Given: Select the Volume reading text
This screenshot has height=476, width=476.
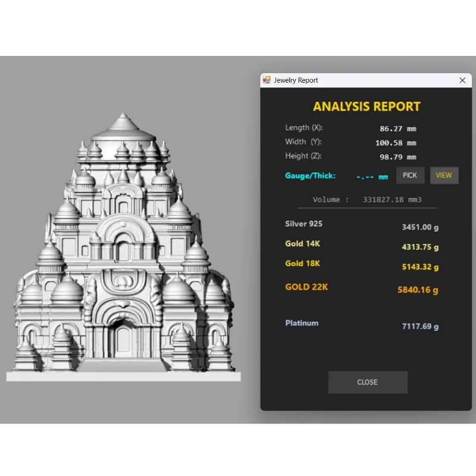Looking at the screenshot, I should (367, 199).
